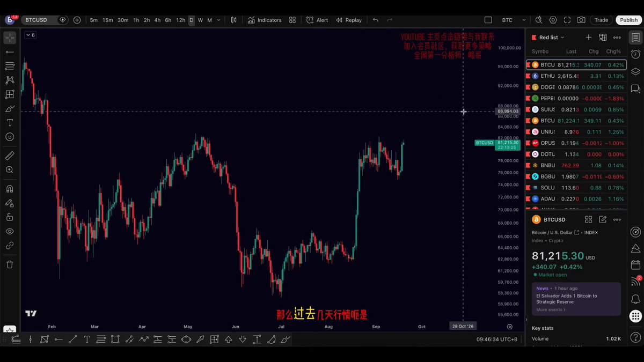The height and width of the screenshot is (362, 644).
Task: Open the object tree layers icon
Action: [635, 71]
